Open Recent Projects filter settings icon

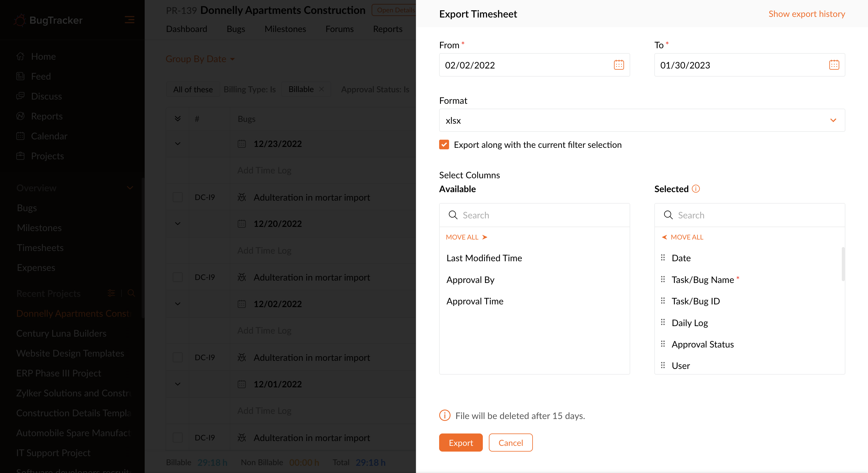click(111, 293)
